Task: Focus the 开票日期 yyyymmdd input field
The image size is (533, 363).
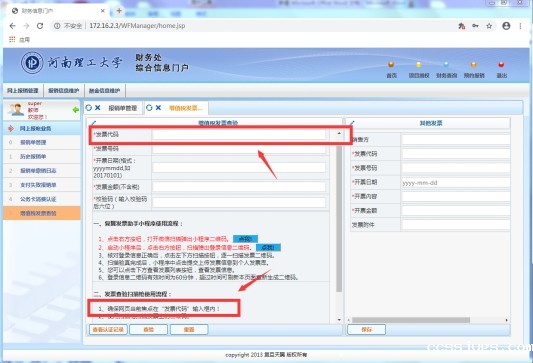Action: pos(239,168)
